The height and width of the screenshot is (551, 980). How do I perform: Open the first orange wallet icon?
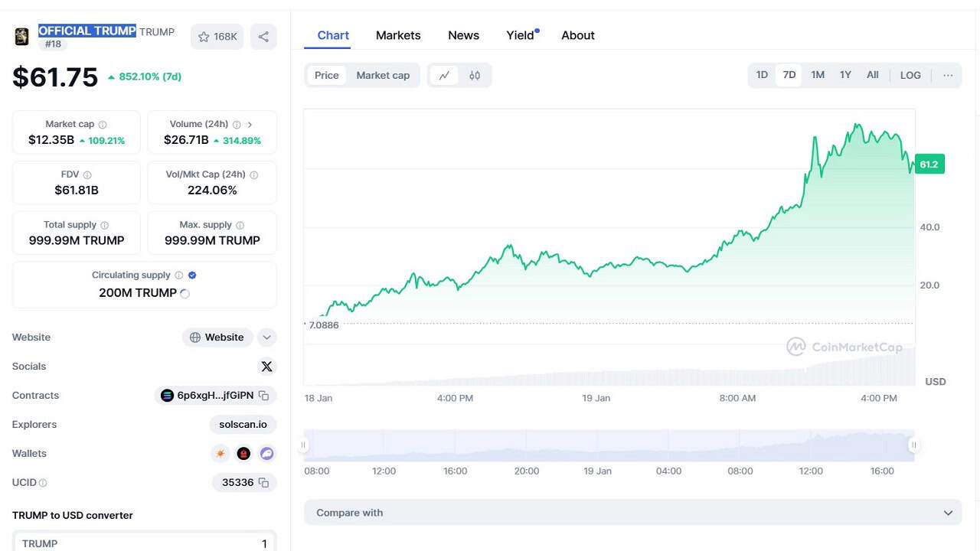220,454
